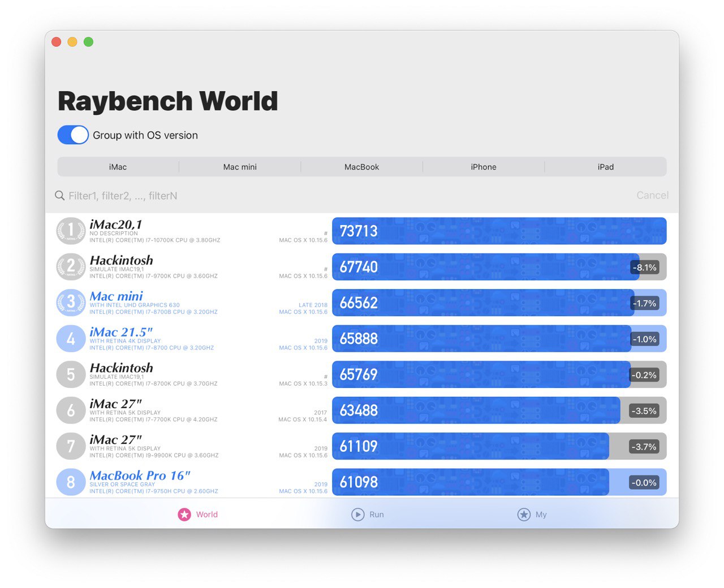
Task: Click the rank 1 laurel badge
Action: [71, 231]
